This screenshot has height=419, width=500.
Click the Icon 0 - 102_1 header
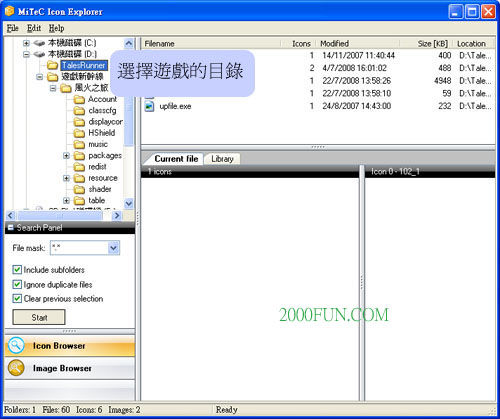(430, 172)
